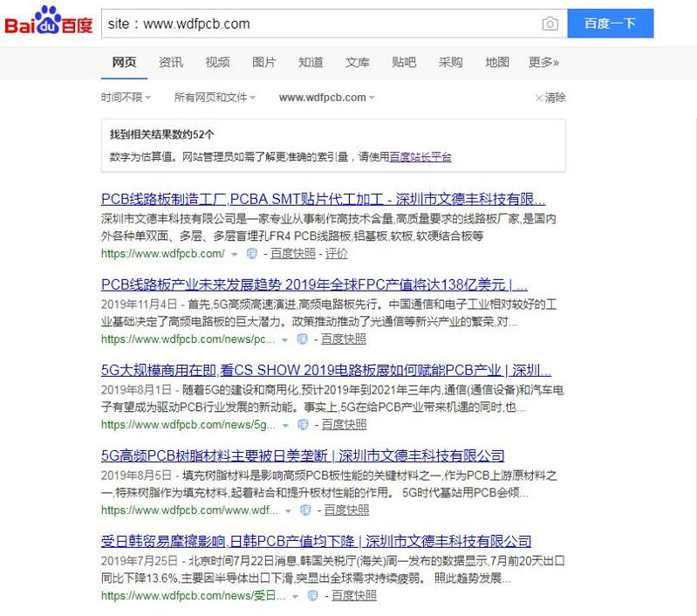Open 百度快照 for the news/受日... result
The height and width of the screenshot is (616, 697).
click(354, 595)
